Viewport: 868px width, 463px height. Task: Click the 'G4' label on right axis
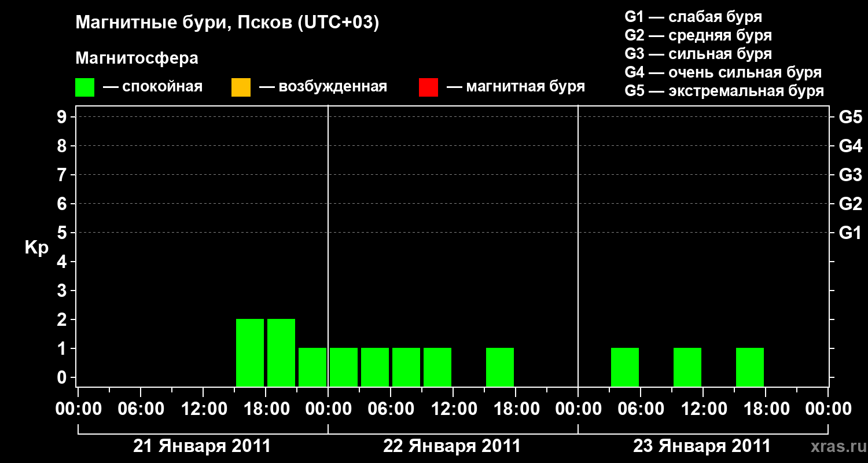(850, 146)
